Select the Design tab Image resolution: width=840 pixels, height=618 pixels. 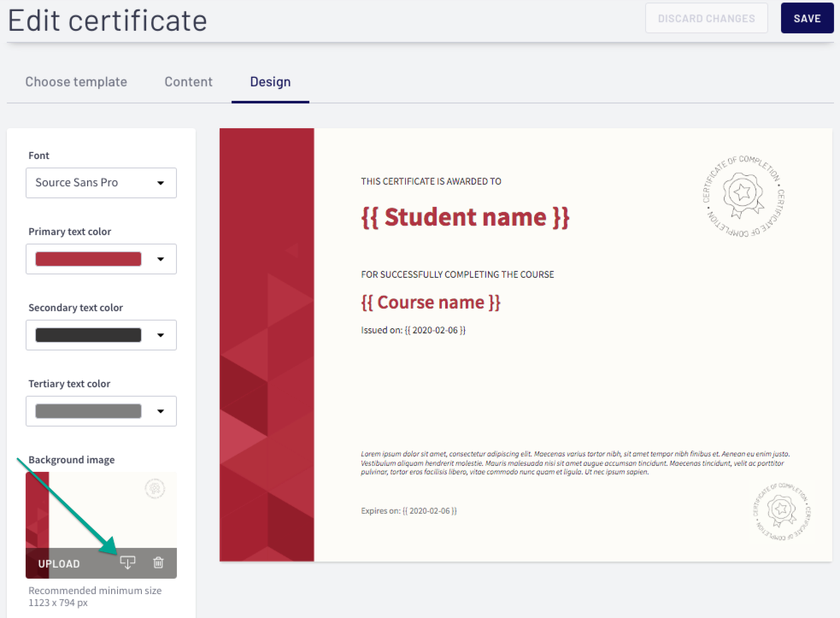tap(271, 82)
